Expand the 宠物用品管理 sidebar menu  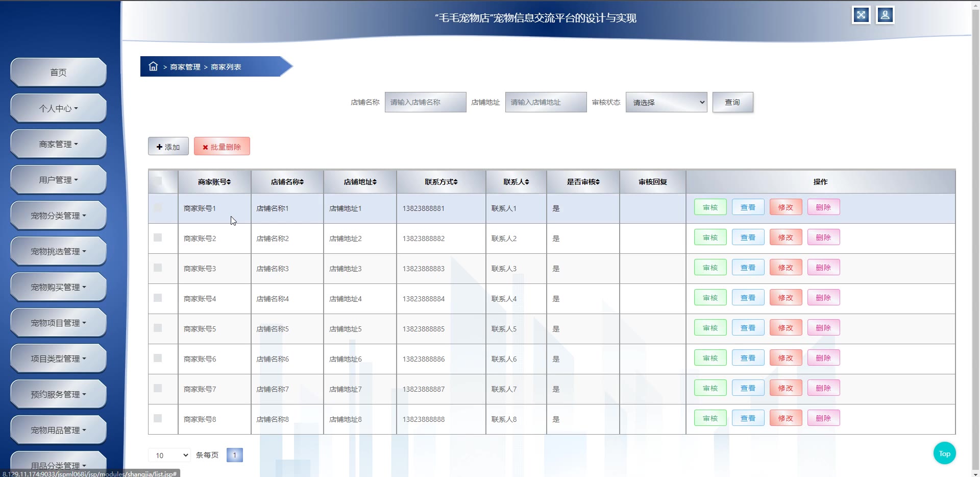point(58,430)
